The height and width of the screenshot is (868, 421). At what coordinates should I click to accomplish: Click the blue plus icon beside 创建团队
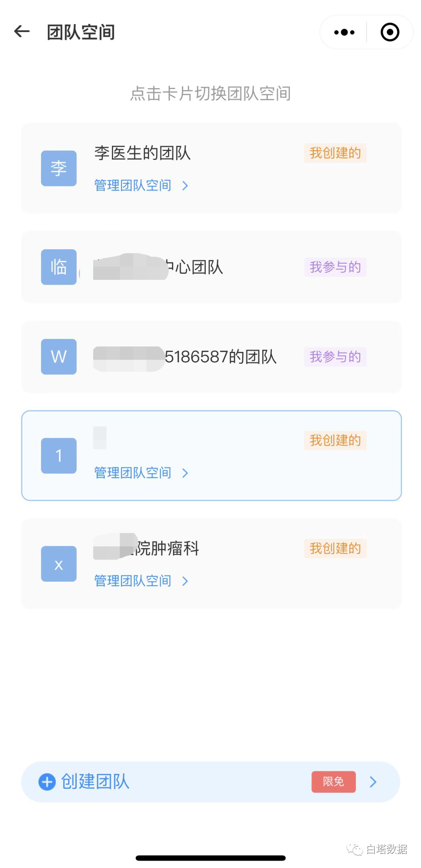[47, 782]
